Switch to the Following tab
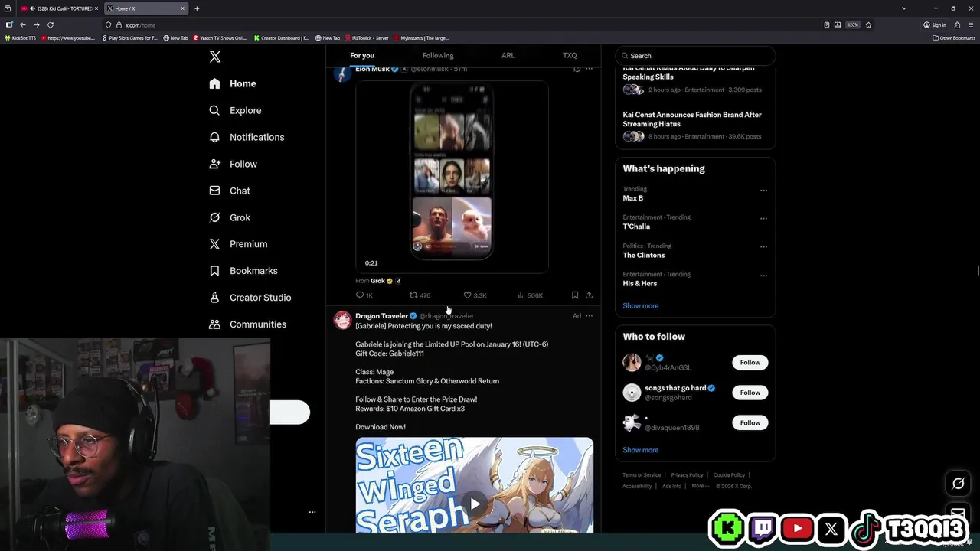Image resolution: width=980 pixels, height=551 pixels. (438, 55)
